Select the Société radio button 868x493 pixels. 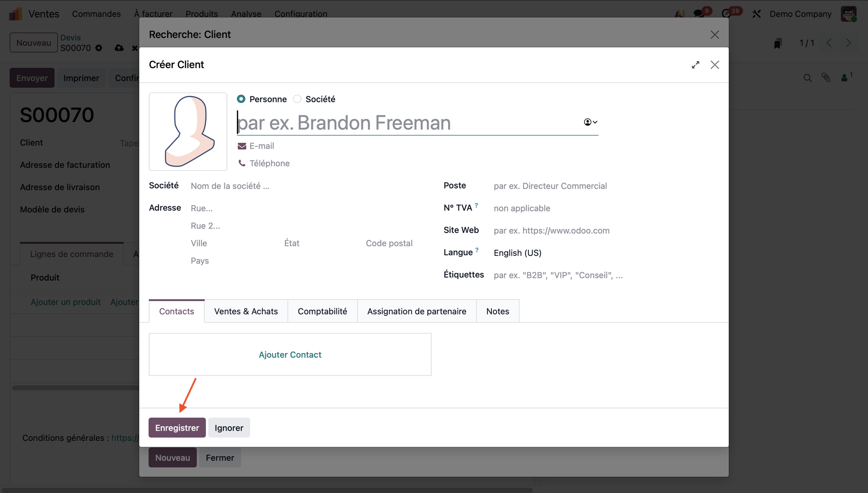click(297, 99)
